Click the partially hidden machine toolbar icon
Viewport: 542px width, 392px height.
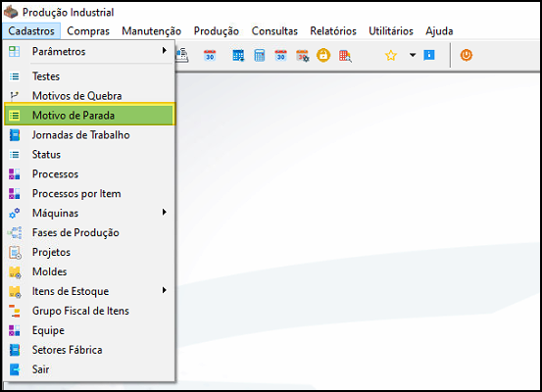tap(182, 55)
